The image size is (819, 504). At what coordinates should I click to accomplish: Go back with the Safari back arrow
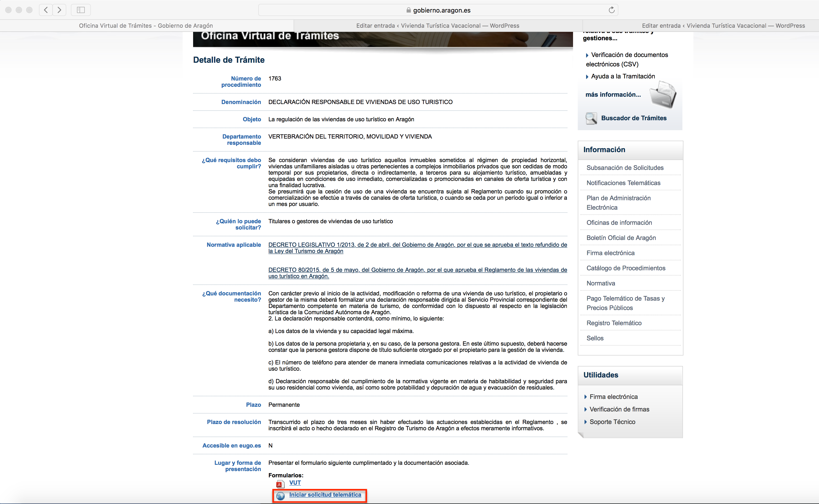point(46,10)
